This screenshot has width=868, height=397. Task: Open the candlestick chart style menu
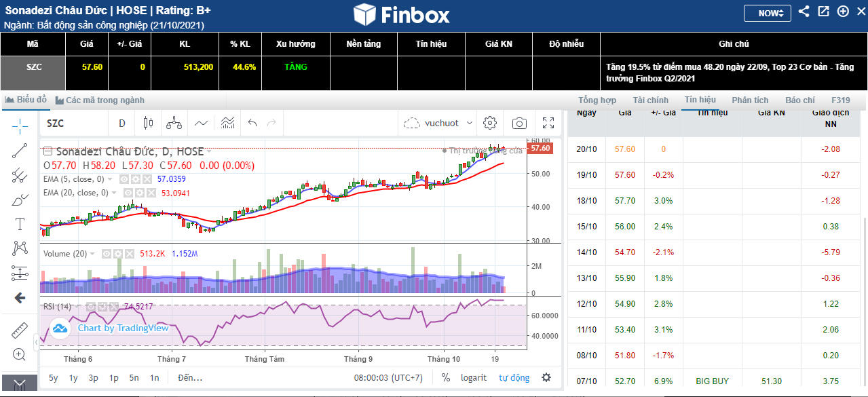(x=149, y=123)
